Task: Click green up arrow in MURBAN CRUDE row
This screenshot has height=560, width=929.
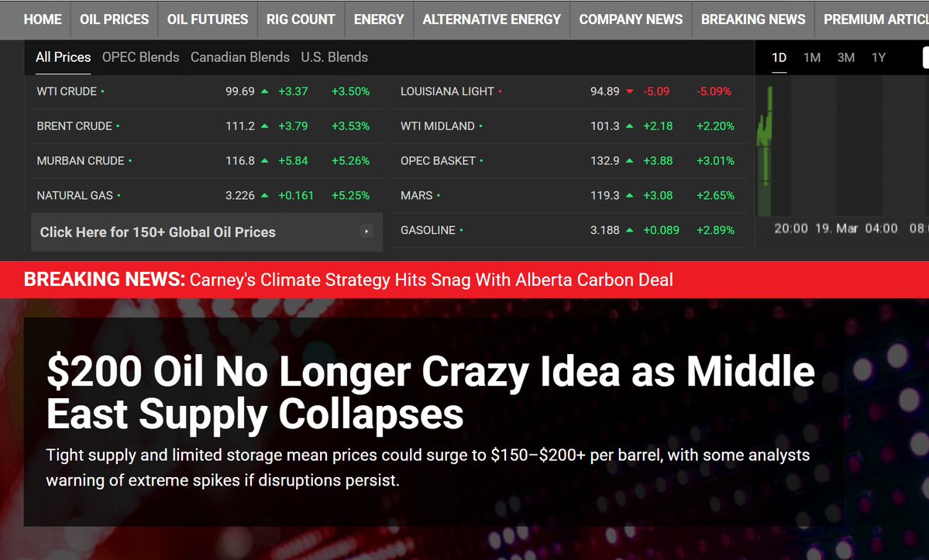Action: pos(265,160)
